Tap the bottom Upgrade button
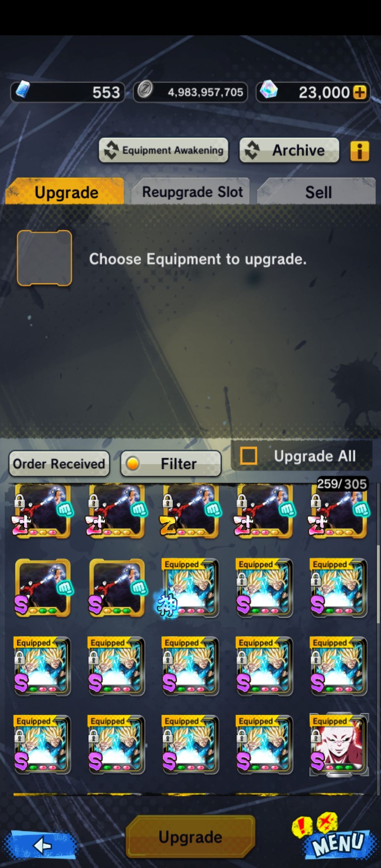 tap(190, 837)
